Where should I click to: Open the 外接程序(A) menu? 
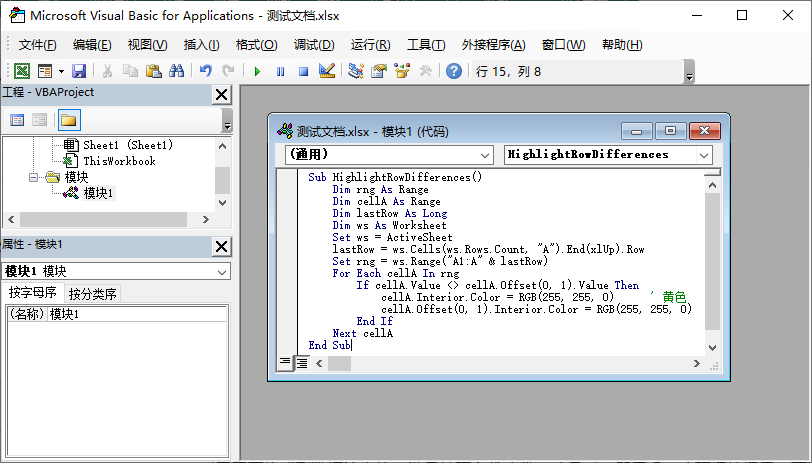tap(494, 45)
